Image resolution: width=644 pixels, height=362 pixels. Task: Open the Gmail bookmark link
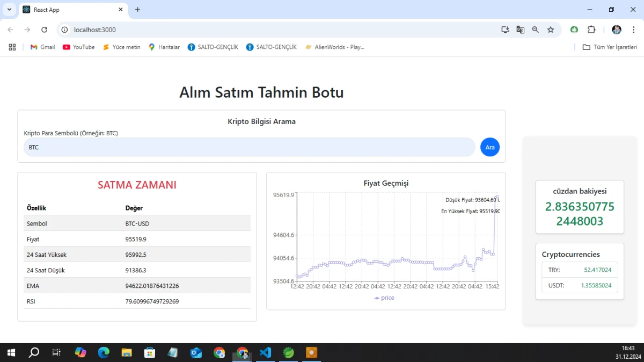coord(42,47)
